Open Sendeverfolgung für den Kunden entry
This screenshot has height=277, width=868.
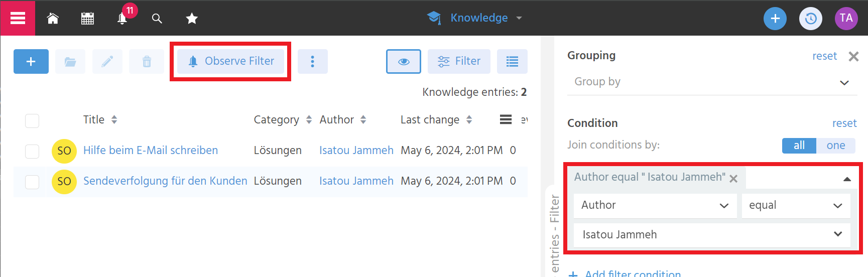[x=165, y=181]
